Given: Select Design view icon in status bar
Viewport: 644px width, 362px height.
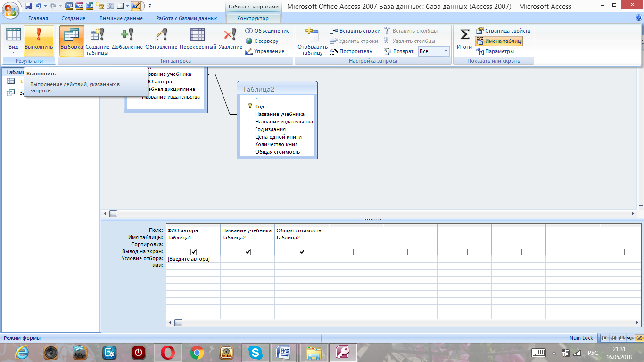Looking at the screenshot, I should (x=639, y=338).
